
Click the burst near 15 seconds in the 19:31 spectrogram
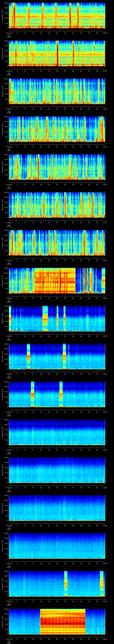click(32, 394)
